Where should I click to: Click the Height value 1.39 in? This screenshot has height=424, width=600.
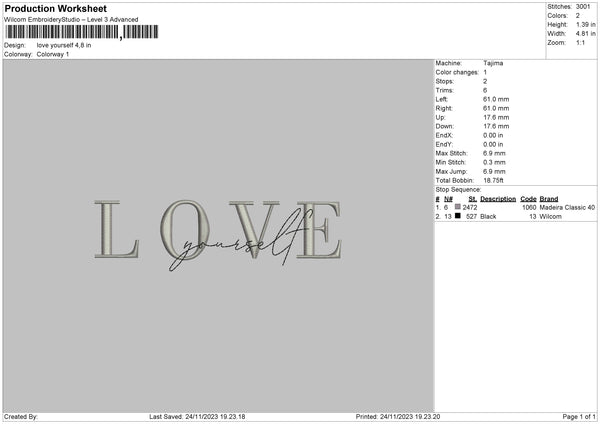pyautogui.click(x=586, y=24)
